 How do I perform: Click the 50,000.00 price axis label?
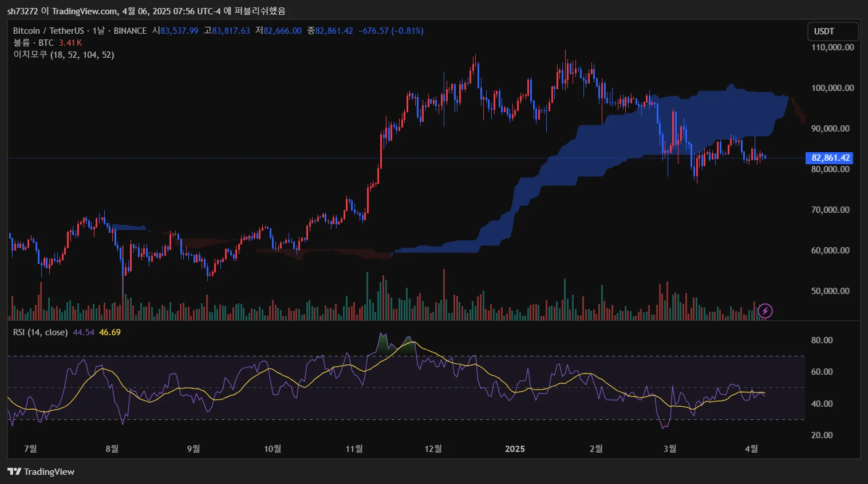[830, 291]
